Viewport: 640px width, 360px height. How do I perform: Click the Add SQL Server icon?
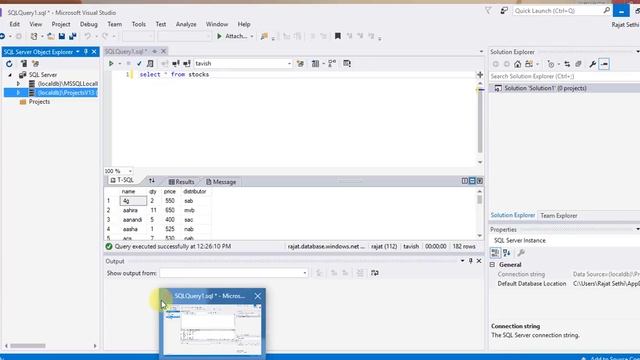coord(24,64)
